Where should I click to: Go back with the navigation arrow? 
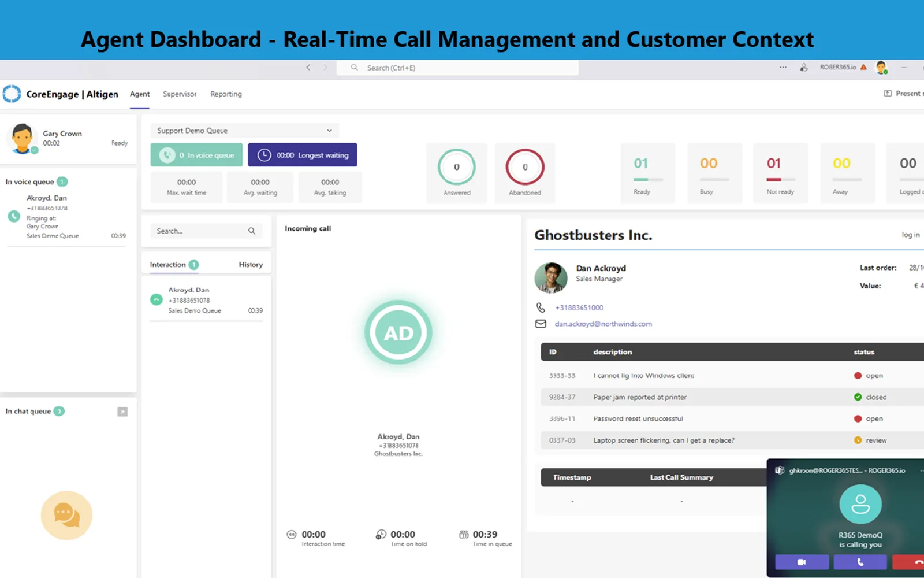308,68
